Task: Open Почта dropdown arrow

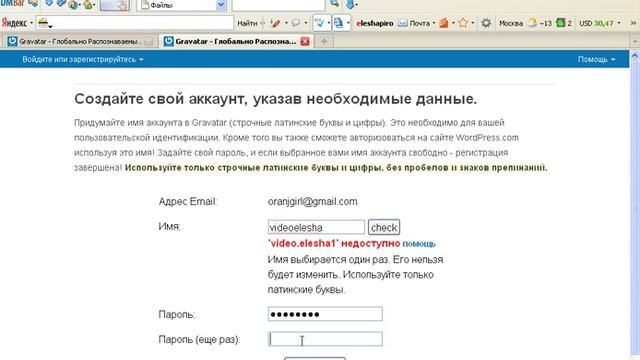Action: pyautogui.click(x=433, y=23)
